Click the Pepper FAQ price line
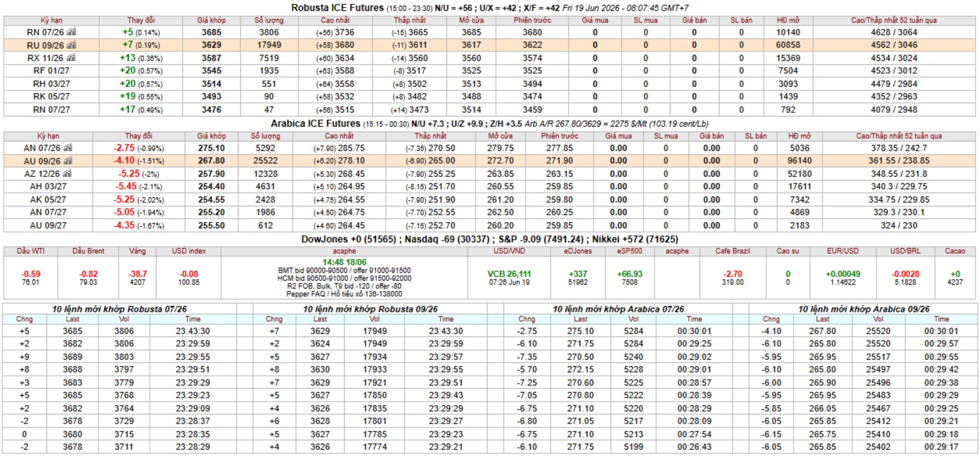 (x=344, y=294)
